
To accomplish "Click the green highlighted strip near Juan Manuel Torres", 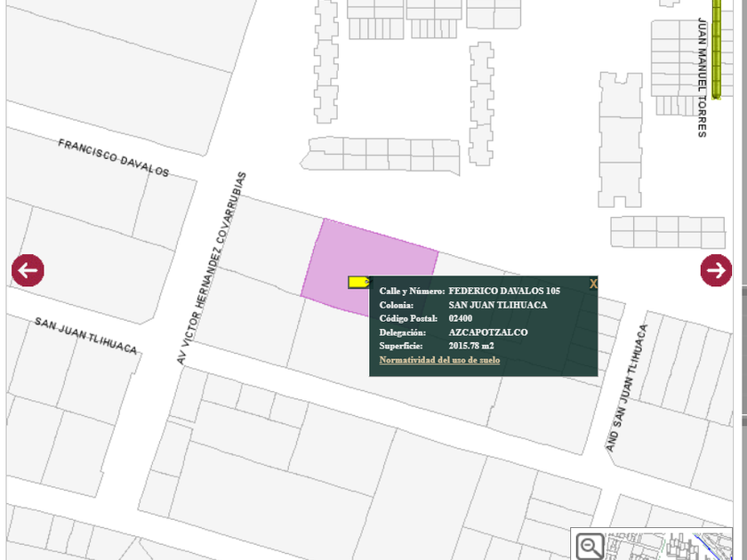I will 717,49.
